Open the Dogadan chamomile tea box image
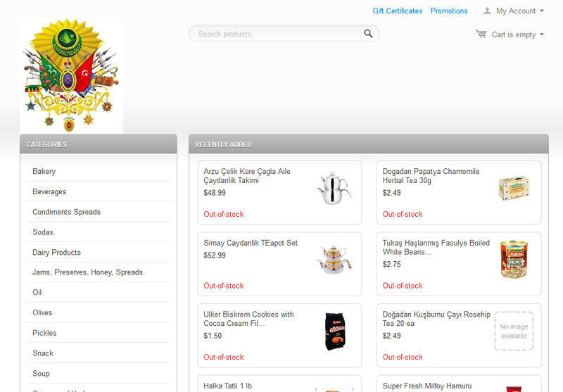Viewport: 563px width, 392px height. [514, 188]
